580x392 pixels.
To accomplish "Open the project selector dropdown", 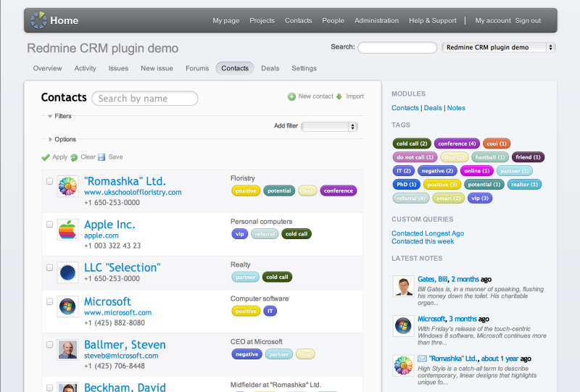I will coord(498,47).
